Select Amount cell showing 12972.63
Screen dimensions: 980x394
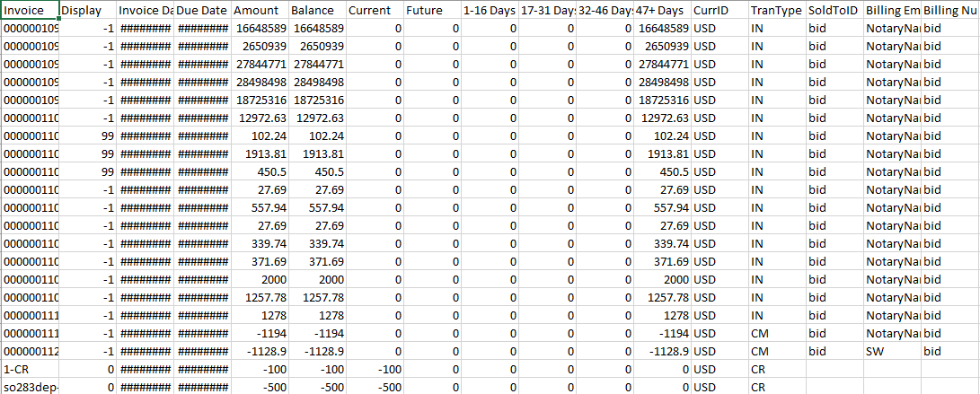click(x=259, y=118)
